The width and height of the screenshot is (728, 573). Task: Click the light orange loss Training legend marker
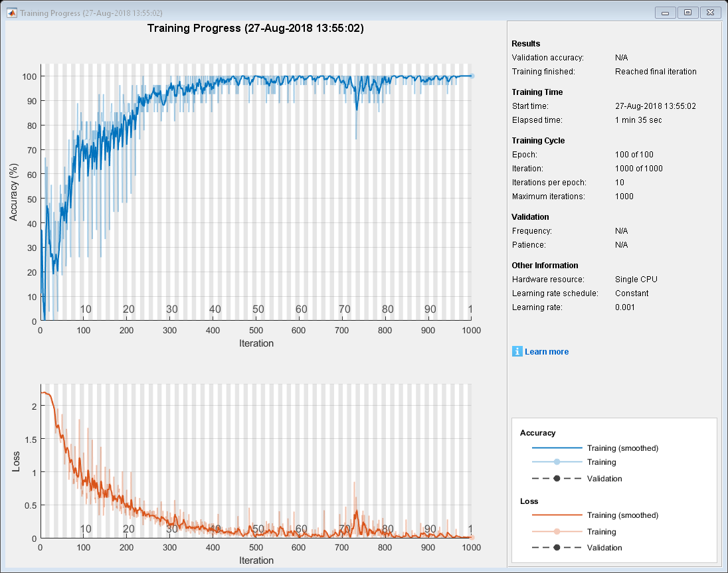coord(557,531)
